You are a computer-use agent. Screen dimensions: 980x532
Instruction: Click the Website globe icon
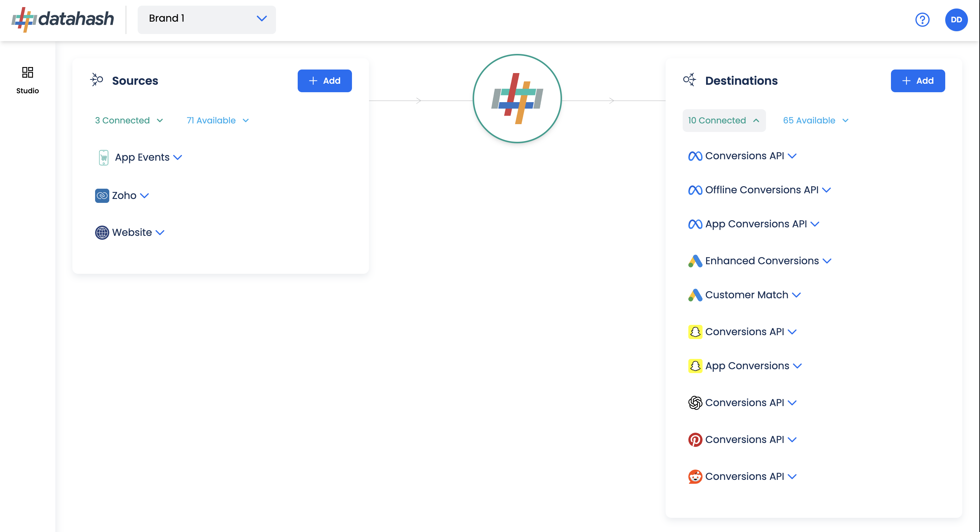coord(102,232)
